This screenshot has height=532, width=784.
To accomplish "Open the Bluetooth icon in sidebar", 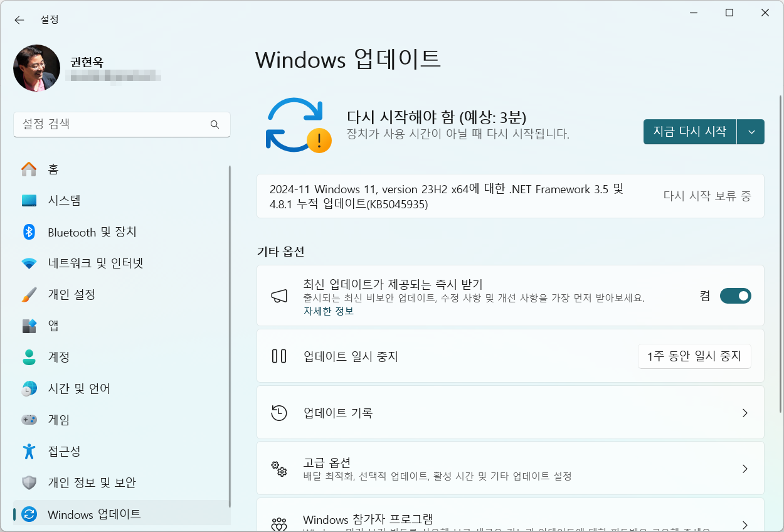I will tap(29, 232).
